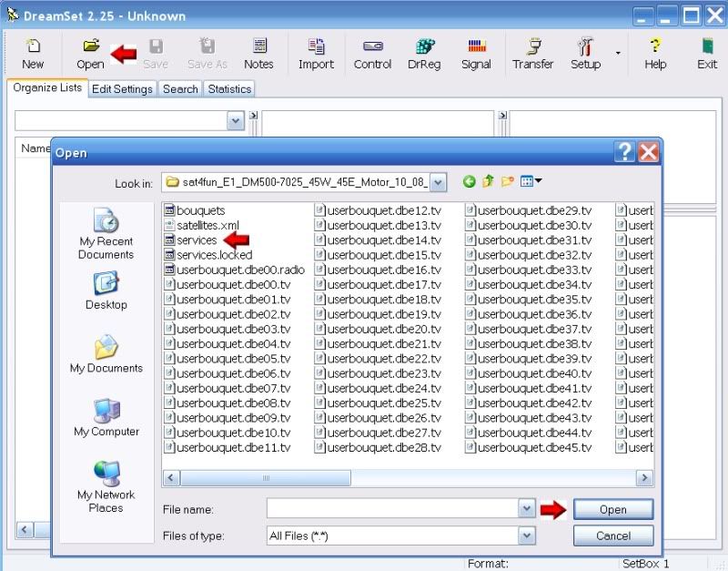728x571 pixels.
Task: Launch the Import tool
Action: pyautogui.click(x=316, y=54)
